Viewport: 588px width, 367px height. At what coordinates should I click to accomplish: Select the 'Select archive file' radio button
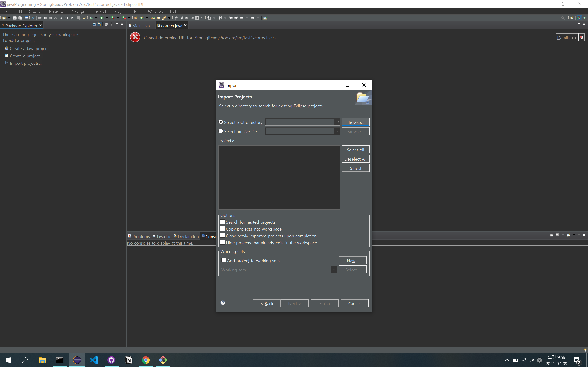(x=221, y=131)
